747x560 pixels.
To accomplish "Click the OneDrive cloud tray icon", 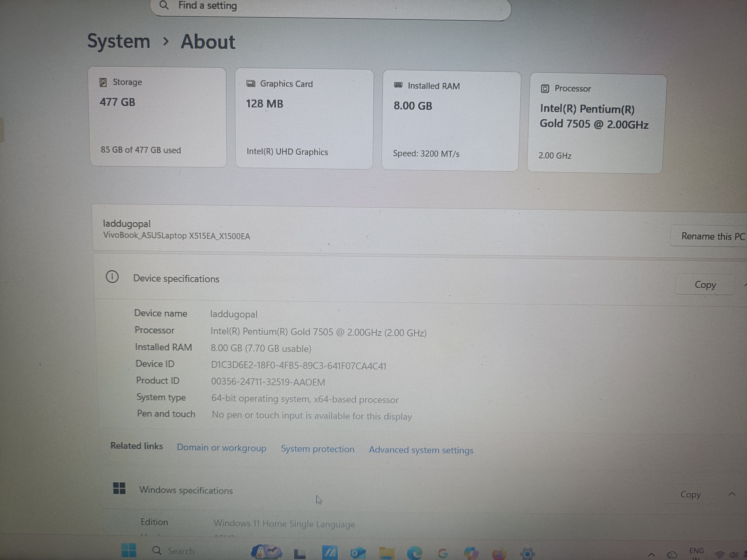I will [672, 555].
